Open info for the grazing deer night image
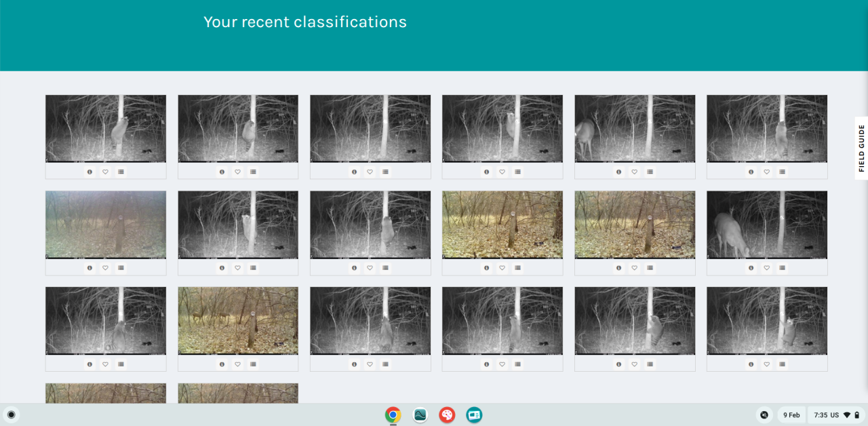This screenshot has width=868, height=426. tap(751, 268)
